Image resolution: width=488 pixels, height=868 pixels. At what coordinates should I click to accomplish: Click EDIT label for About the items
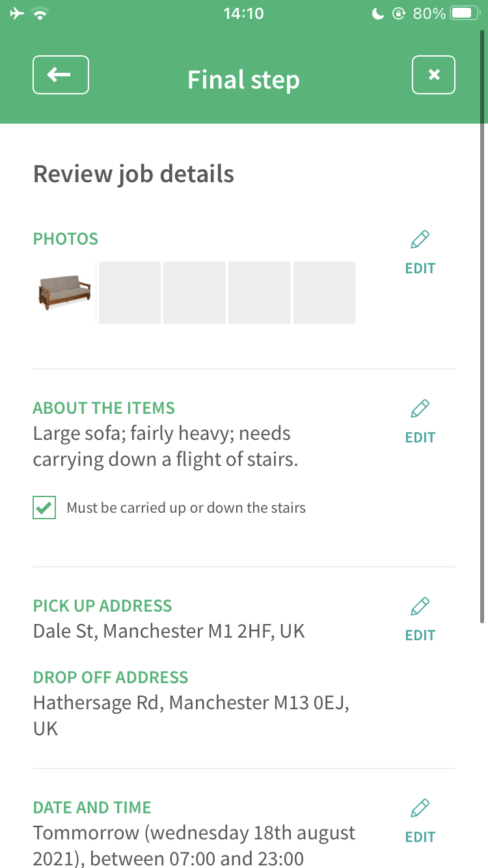point(420,437)
